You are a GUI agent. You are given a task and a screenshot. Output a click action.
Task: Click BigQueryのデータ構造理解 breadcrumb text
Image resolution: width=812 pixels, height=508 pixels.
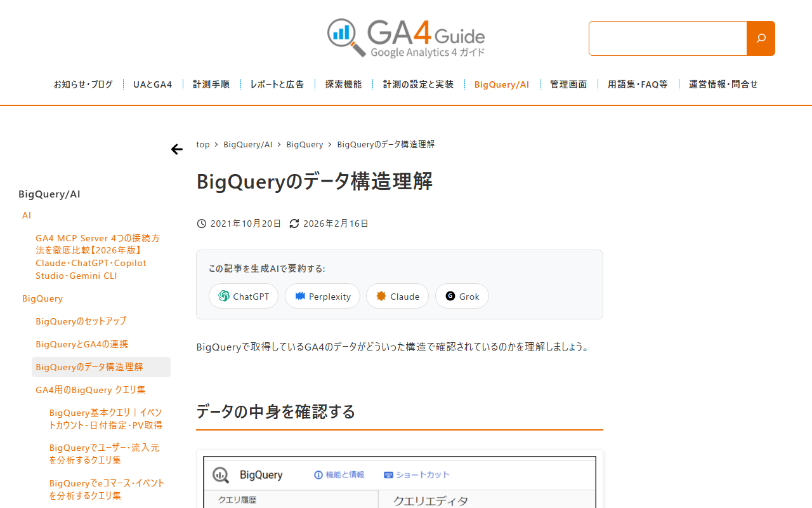point(386,145)
